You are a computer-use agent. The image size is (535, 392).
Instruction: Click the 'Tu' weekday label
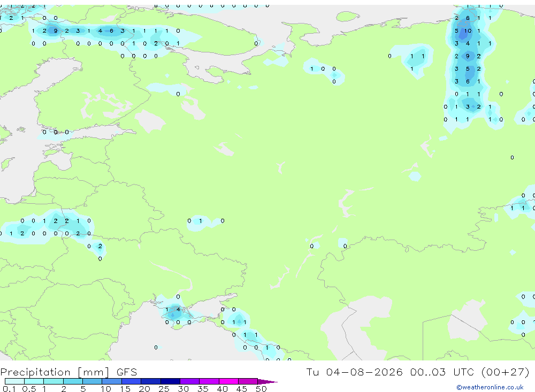(x=312, y=372)
